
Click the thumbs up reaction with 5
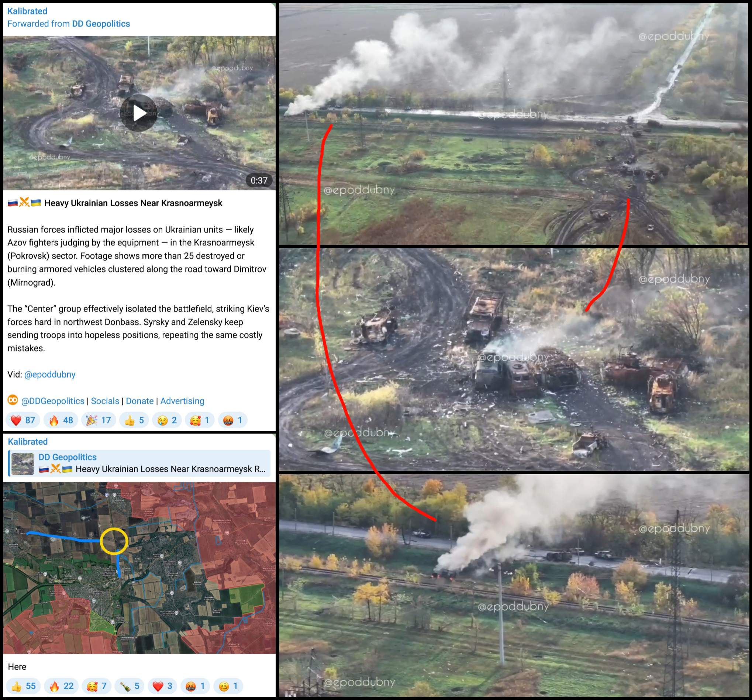tap(134, 420)
